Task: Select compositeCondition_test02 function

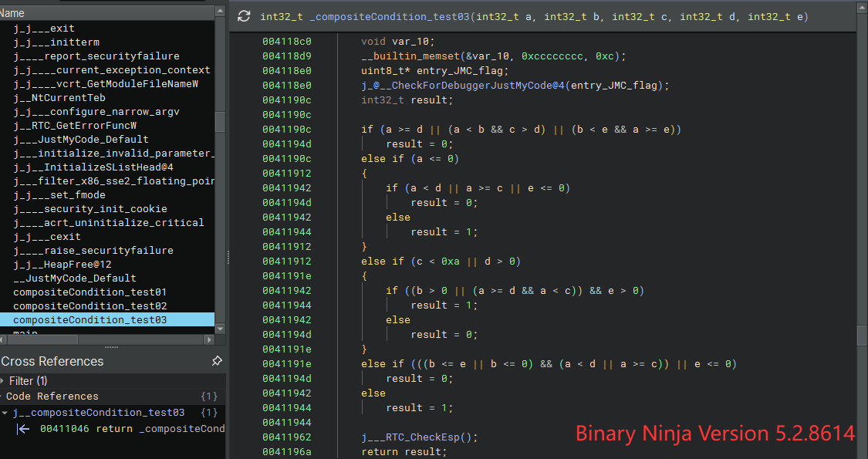Action: tap(90, 306)
